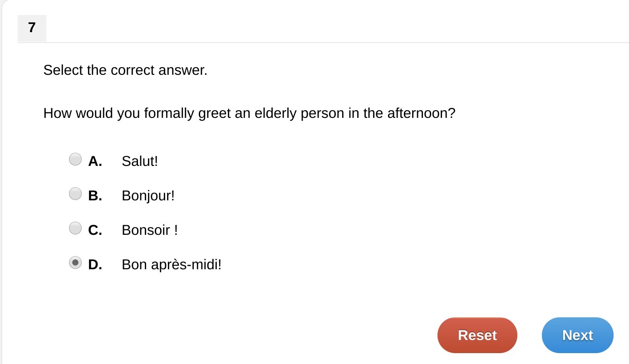Go to the next question with Next
Viewport: 629px width, 364px height.
click(x=577, y=335)
